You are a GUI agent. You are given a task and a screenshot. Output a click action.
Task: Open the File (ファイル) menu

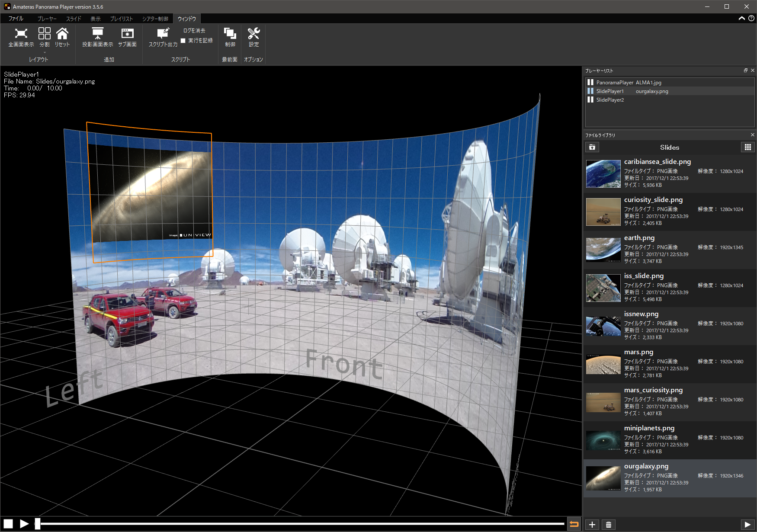(16, 19)
